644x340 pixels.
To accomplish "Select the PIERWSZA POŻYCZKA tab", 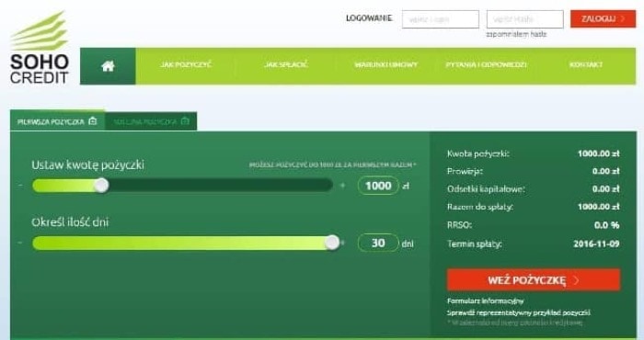I will point(57,121).
